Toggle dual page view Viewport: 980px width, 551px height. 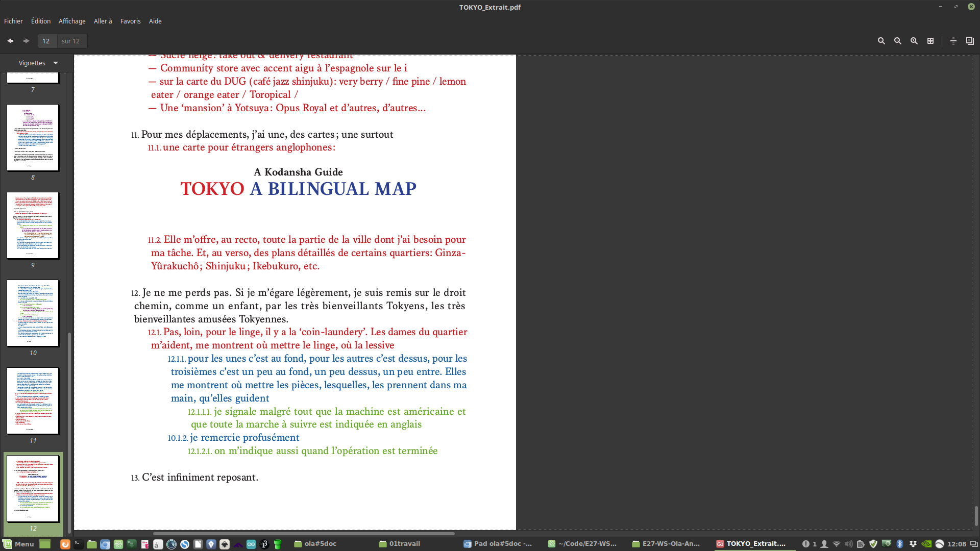[x=970, y=41]
